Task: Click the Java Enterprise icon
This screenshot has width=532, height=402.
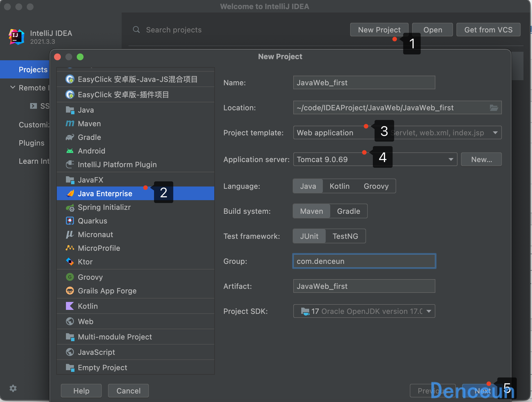Action: coord(70,193)
